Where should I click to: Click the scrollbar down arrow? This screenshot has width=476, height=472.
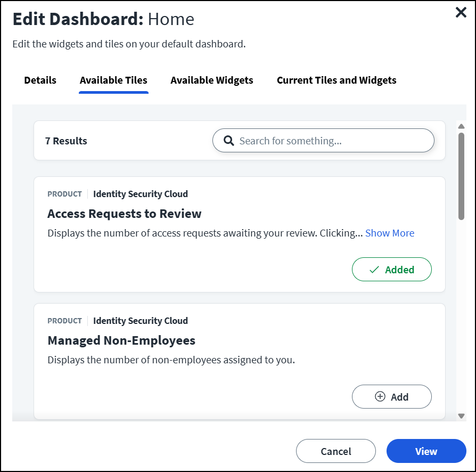point(461,416)
